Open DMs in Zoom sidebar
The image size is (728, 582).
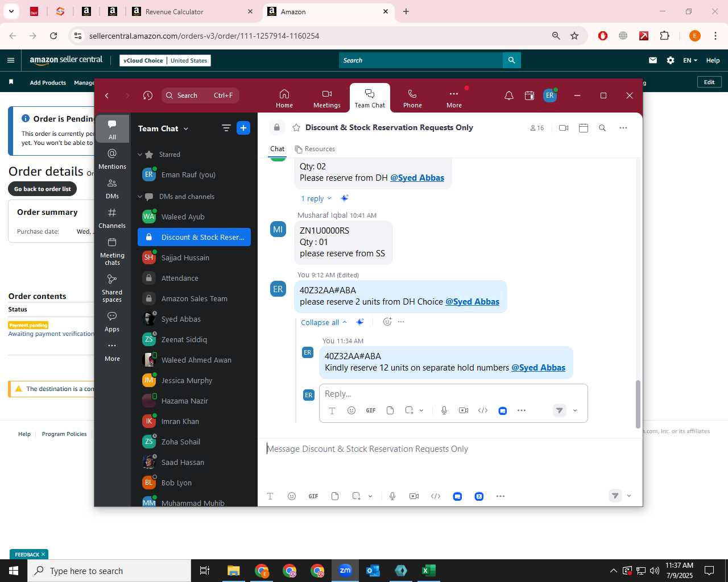[112, 189]
